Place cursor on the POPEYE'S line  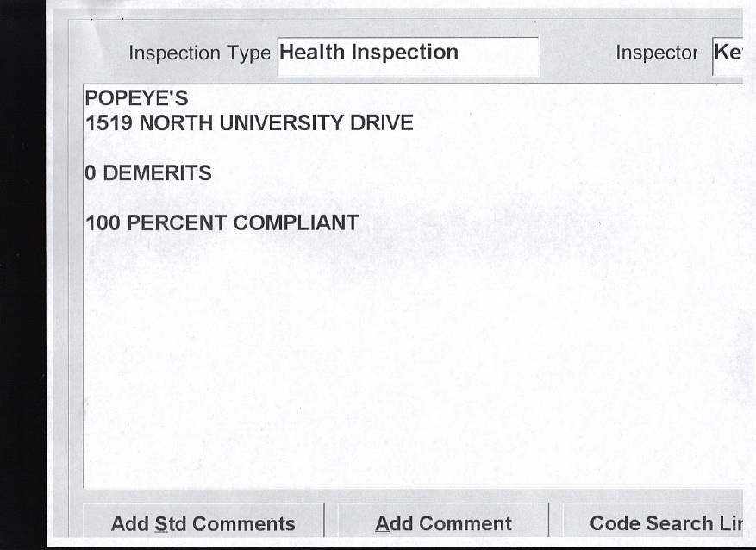coord(136,98)
